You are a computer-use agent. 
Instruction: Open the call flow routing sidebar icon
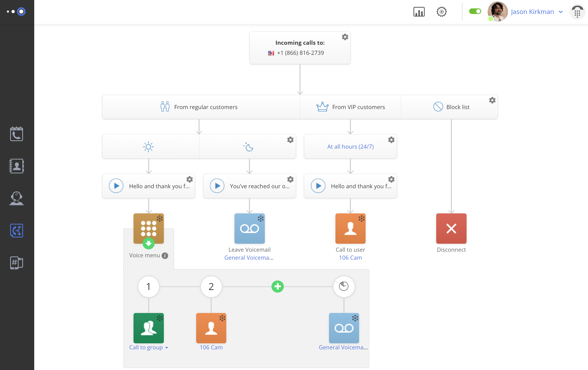[x=16, y=230]
